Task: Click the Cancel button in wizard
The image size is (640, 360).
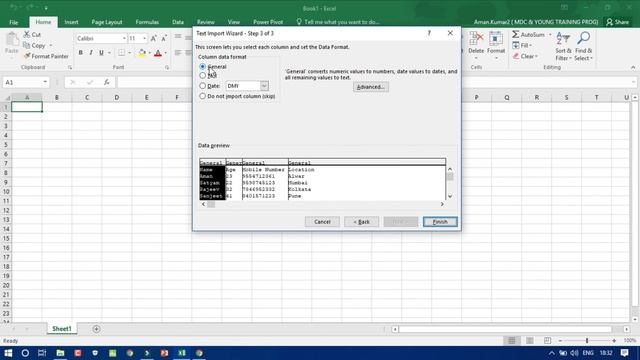Action: 322,222
